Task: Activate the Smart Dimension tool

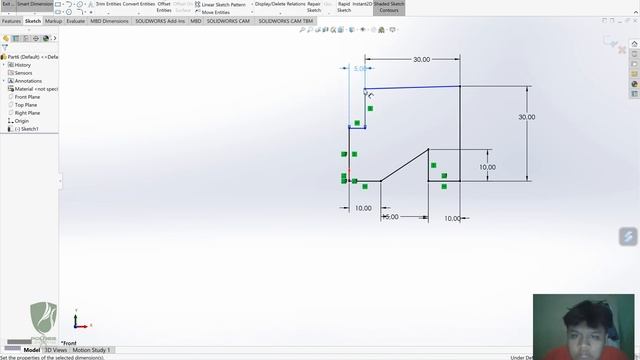Action: pyautogui.click(x=35, y=5)
